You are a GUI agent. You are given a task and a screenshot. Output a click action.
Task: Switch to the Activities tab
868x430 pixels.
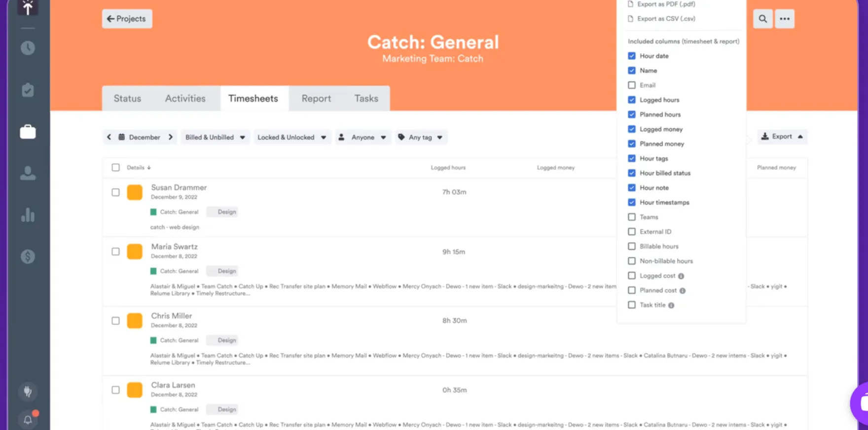[x=185, y=99]
